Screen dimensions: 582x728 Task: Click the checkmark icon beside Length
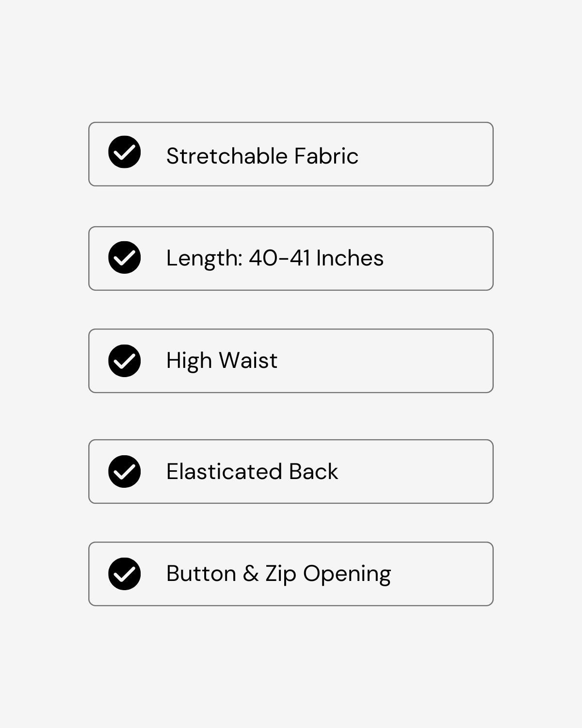pyautogui.click(x=125, y=257)
